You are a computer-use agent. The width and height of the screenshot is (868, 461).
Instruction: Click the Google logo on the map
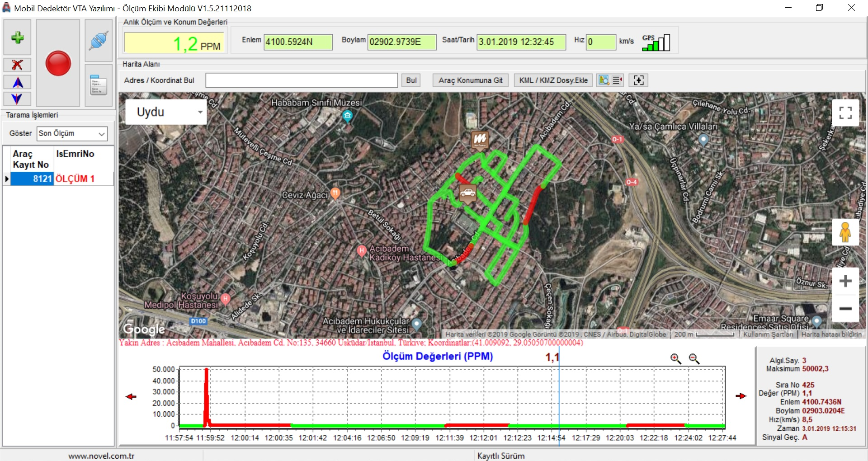pos(144,329)
